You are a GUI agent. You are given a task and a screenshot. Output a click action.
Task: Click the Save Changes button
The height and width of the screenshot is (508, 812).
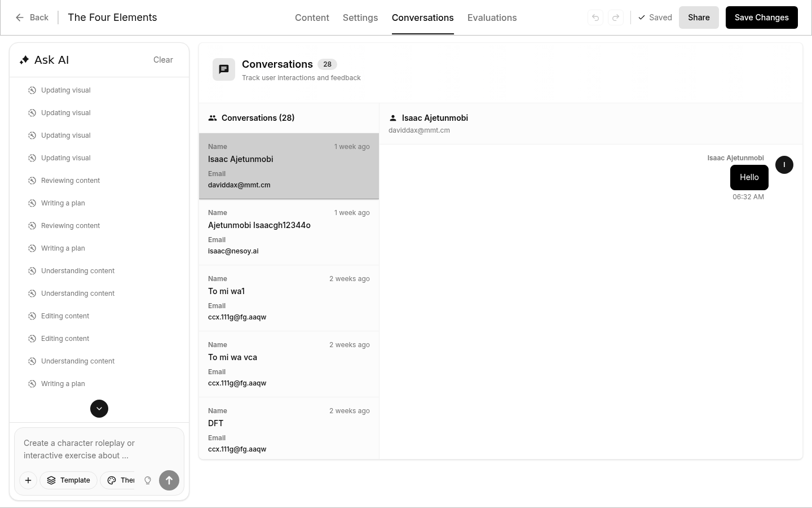[x=761, y=17]
